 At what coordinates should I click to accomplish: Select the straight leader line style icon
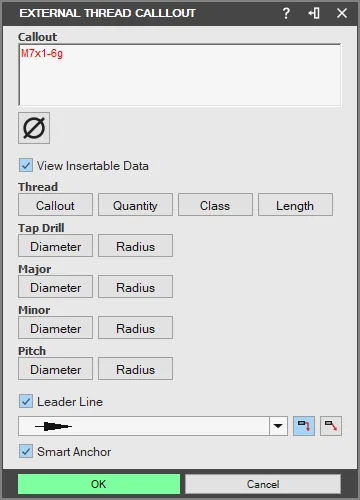point(331,426)
